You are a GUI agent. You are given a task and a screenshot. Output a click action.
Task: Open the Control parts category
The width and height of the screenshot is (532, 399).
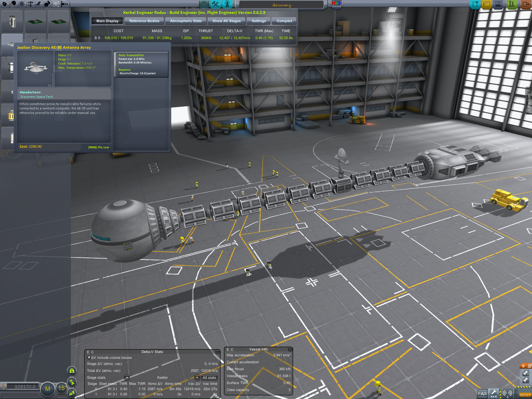(22, 4)
